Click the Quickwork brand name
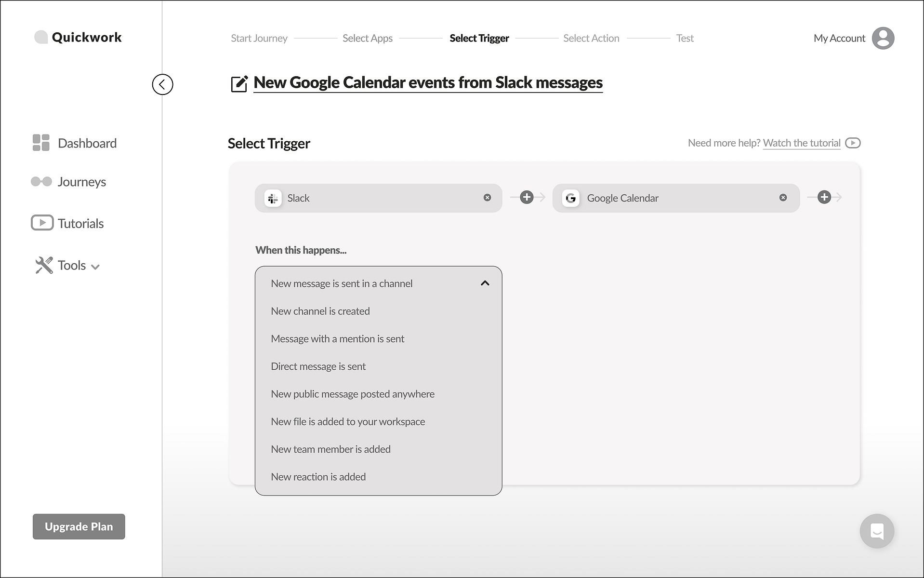 (x=87, y=37)
